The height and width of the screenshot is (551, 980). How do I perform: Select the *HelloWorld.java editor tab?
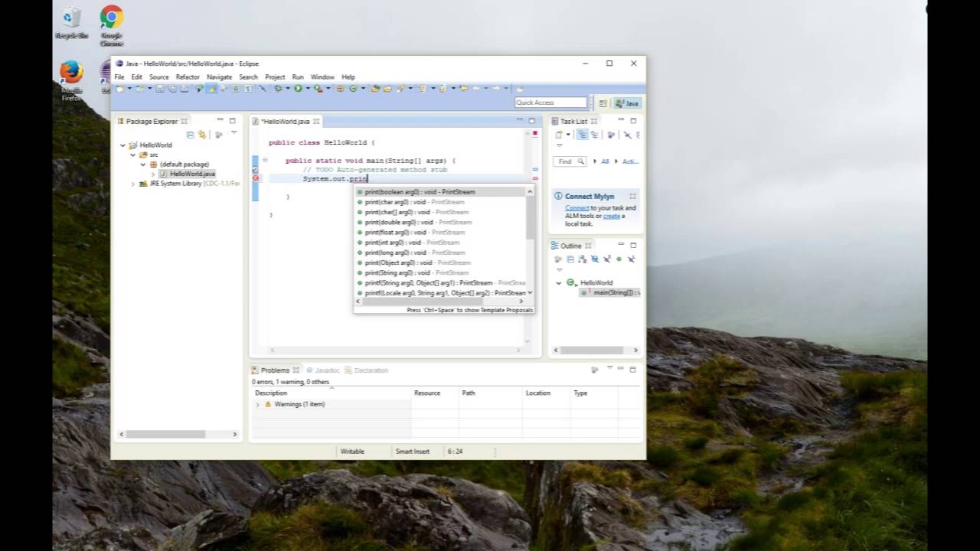click(x=285, y=121)
